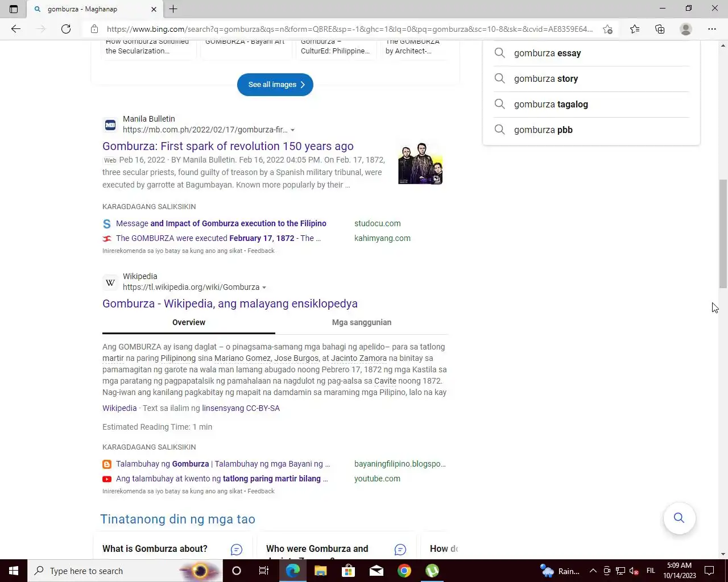Screen dimensions: 728x582
Task: Open File Explorer from taskbar
Action: [320, 571]
